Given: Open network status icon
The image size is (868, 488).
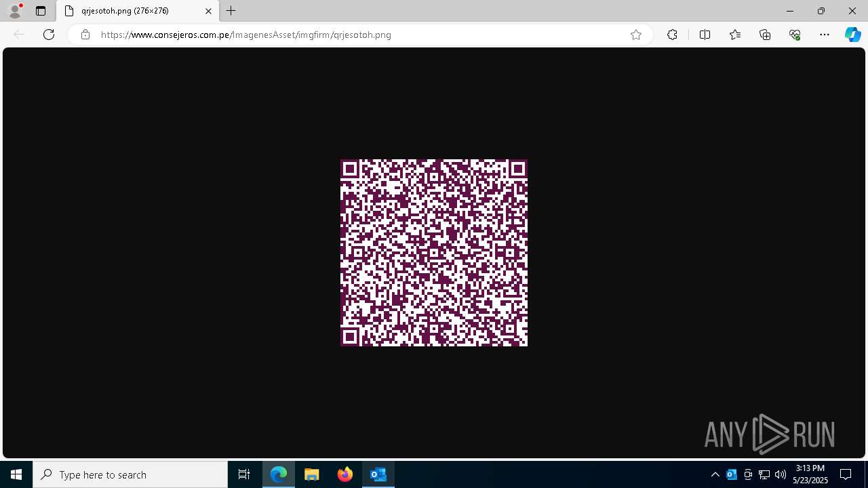Looking at the screenshot, I should (764, 474).
